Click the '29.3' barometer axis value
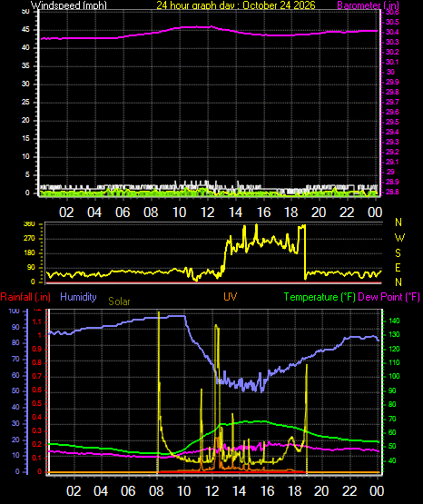Image resolution: width=423 pixels, height=504 pixels. click(x=392, y=142)
